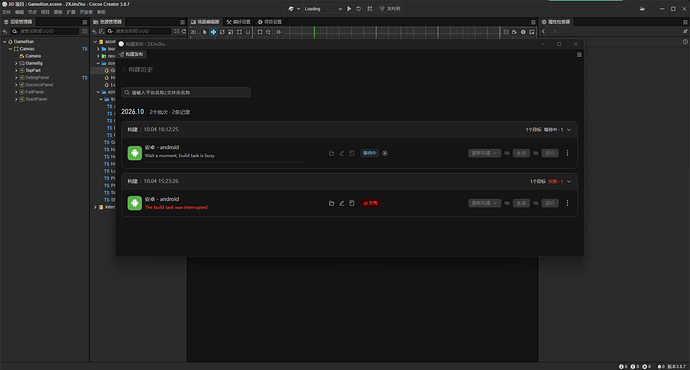
Task: Refresh the assets panel
Action: 184,31
